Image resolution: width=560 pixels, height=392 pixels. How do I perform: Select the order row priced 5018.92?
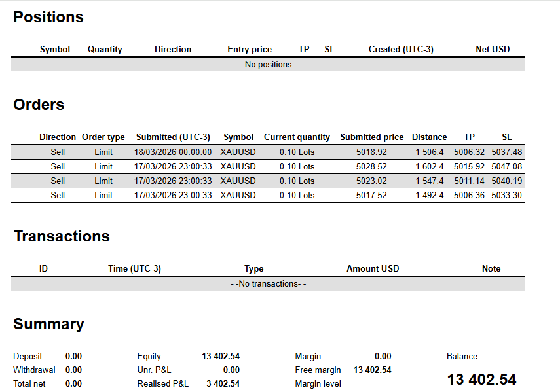tap(268, 152)
